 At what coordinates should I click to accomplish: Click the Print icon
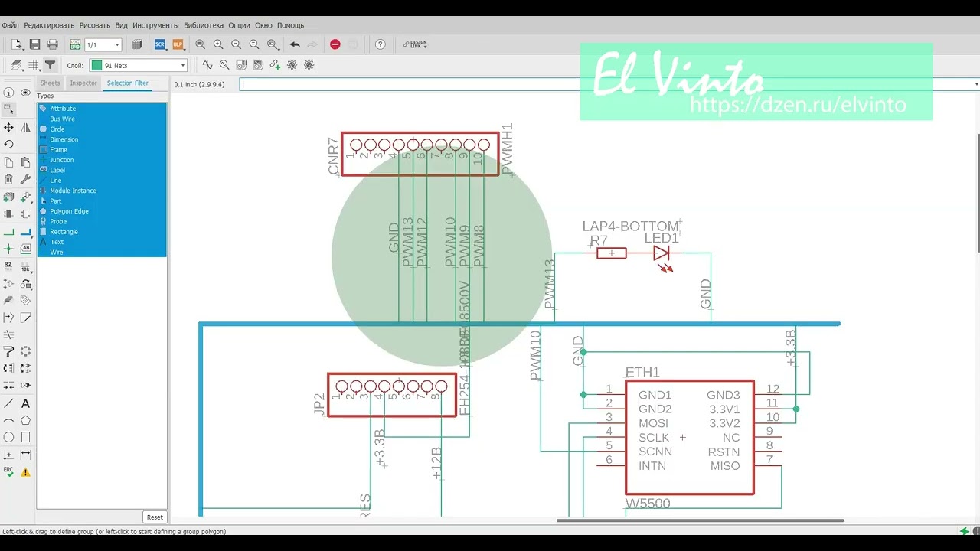[53, 44]
